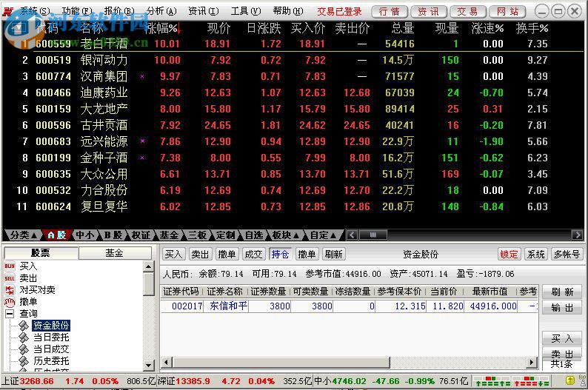The image size is (588, 390).
Task: Switch to the A股 tab
Action: [57, 235]
